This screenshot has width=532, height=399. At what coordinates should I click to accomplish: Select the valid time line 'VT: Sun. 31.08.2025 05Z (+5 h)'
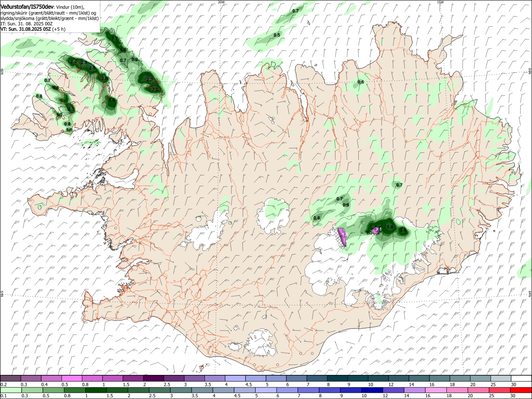33,29
